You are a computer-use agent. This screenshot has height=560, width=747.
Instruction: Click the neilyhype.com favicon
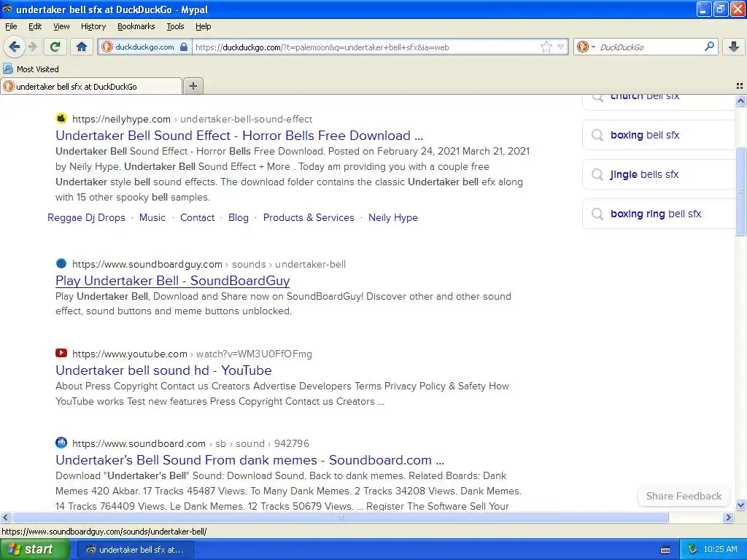click(x=61, y=118)
